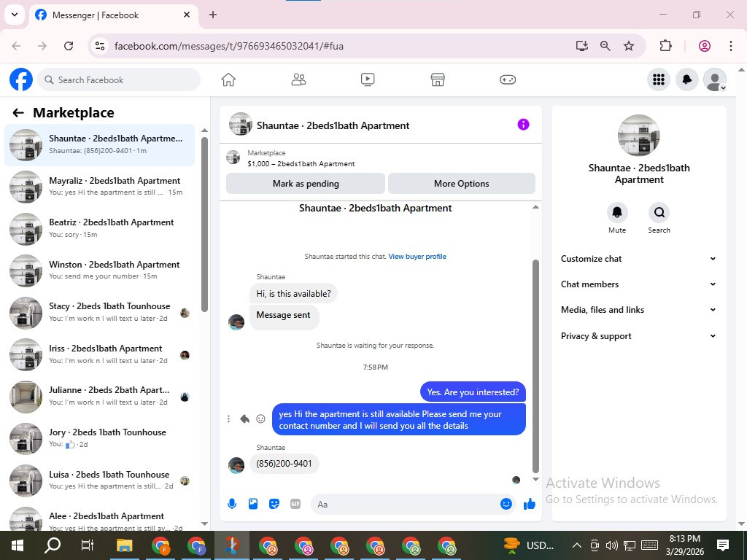Bookmark this page star icon
This screenshot has height=560, width=747.
629,46
